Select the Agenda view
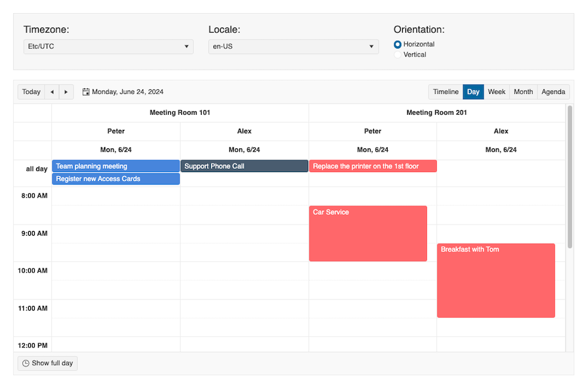Viewport: 588px width, 390px height. click(x=553, y=91)
